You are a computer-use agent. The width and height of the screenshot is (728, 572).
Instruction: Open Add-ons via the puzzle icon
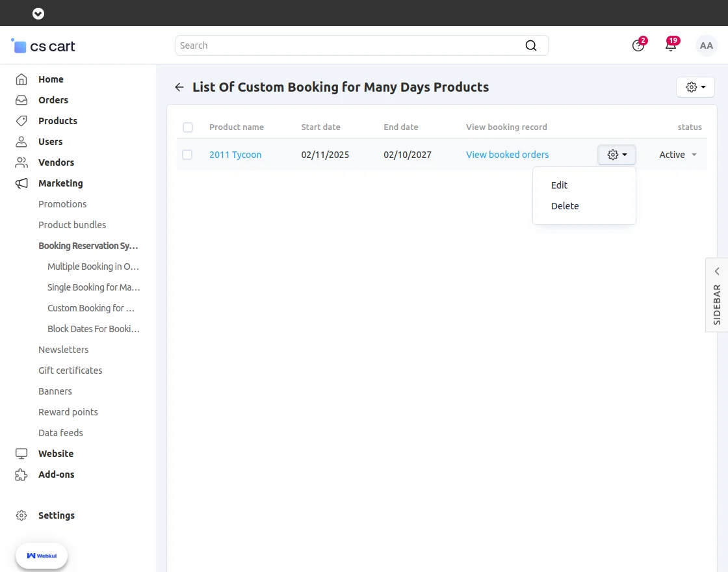click(x=22, y=474)
